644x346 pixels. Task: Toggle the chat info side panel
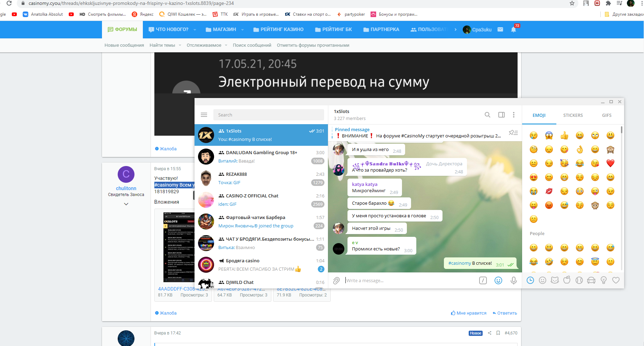click(501, 115)
